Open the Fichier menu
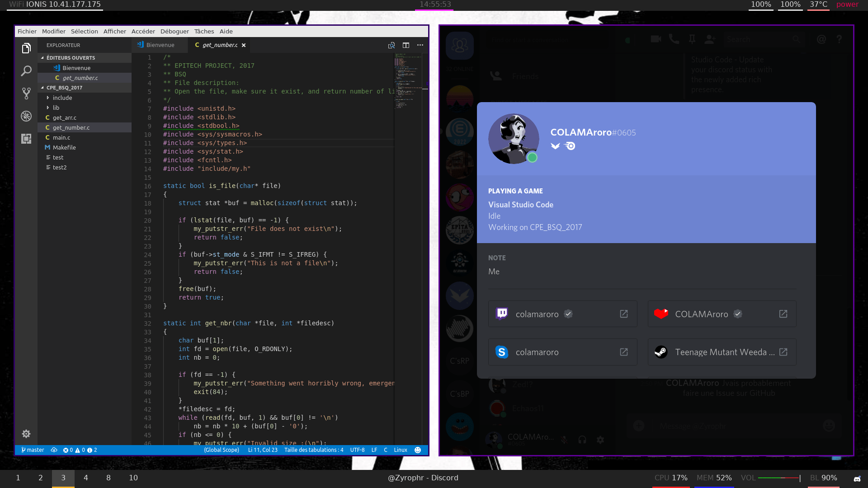The width and height of the screenshot is (868, 488). coord(27,31)
